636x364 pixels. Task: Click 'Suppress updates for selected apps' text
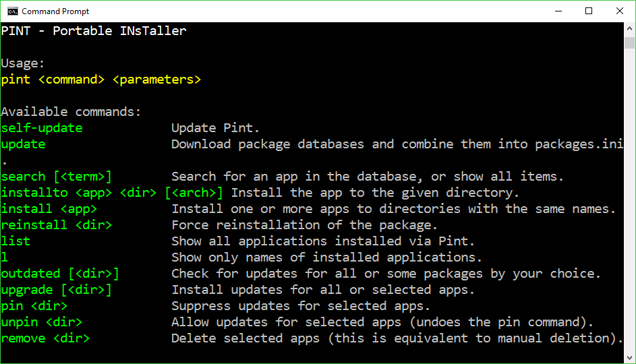pyautogui.click(x=301, y=306)
